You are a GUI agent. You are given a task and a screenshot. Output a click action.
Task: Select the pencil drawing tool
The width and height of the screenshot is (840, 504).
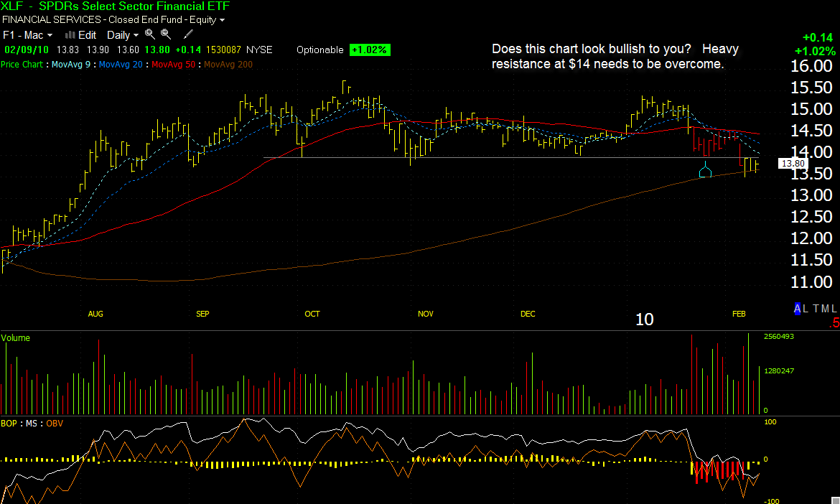(188, 34)
